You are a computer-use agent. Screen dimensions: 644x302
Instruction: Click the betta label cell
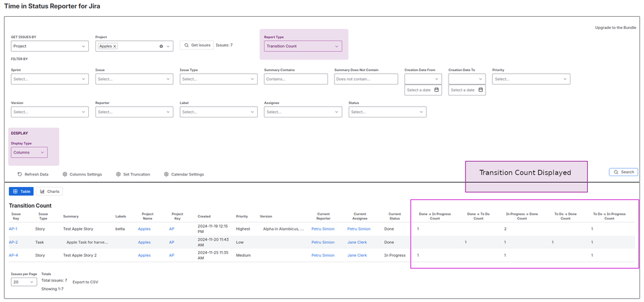tap(120, 229)
